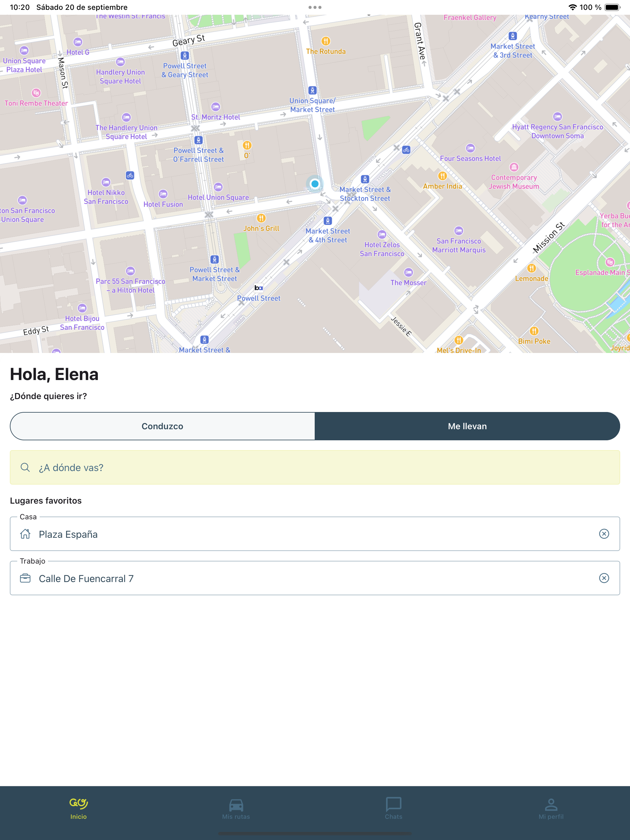Viewport: 630px width, 840px height.
Task: Tap Powell Street & O'Farrell Street stop icon
Action: tap(198, 140)
